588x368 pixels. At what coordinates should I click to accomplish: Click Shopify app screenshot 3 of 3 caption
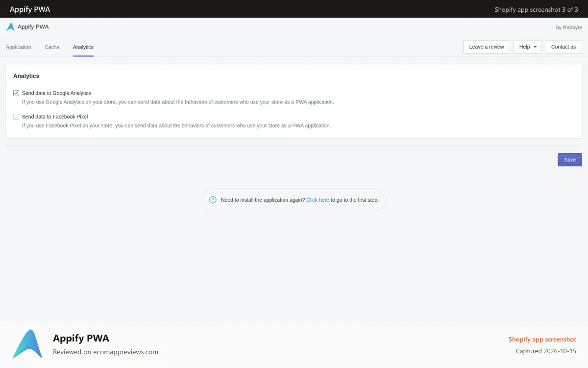(536, 9)
